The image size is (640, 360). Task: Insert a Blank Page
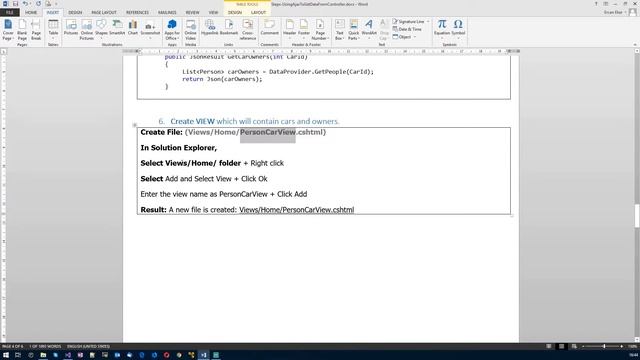(x=22, y=30)
